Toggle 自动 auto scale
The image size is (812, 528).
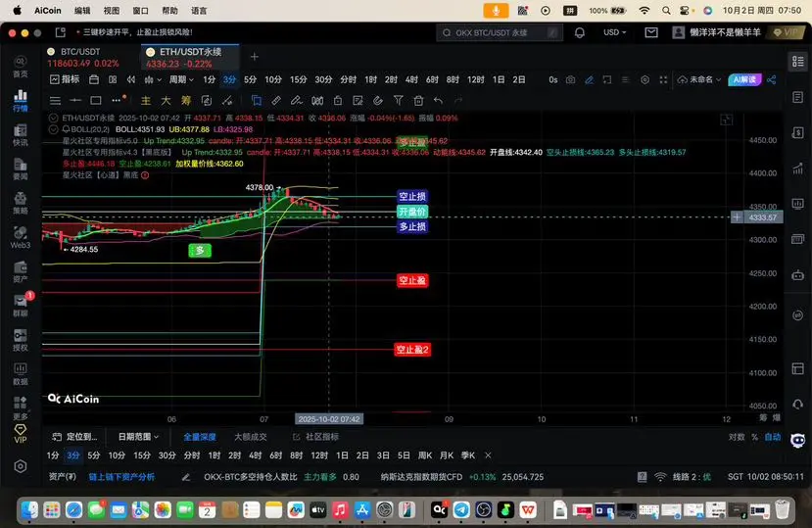(x=773, y=437)
